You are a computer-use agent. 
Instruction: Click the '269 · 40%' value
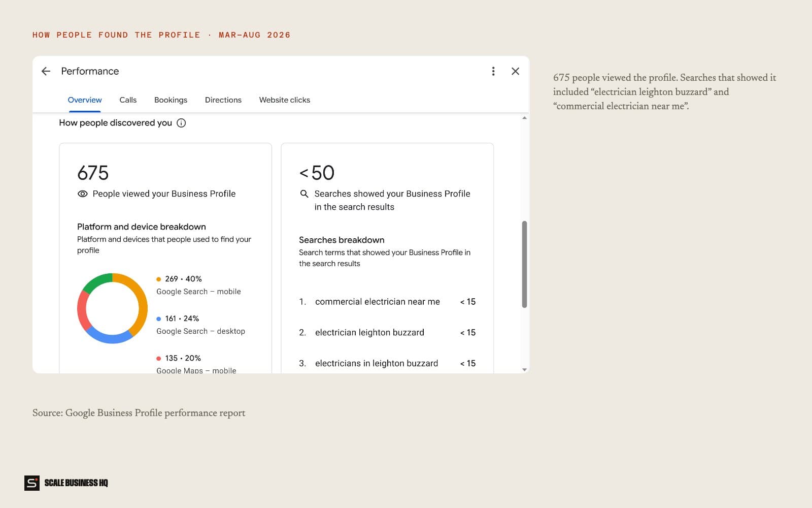pos(183,279)
